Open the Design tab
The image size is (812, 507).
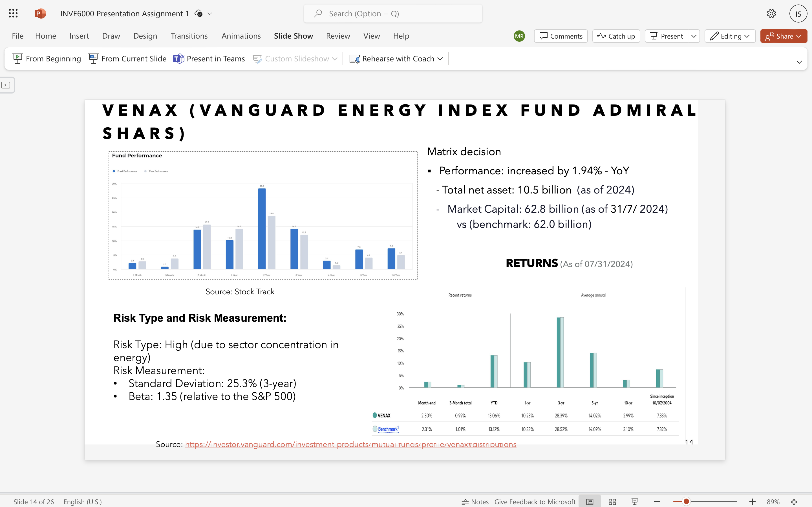point(145,36)
